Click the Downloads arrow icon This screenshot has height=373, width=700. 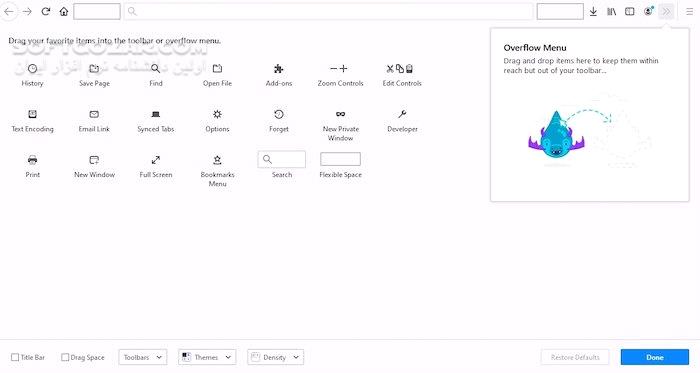click(x=593, y=12)
